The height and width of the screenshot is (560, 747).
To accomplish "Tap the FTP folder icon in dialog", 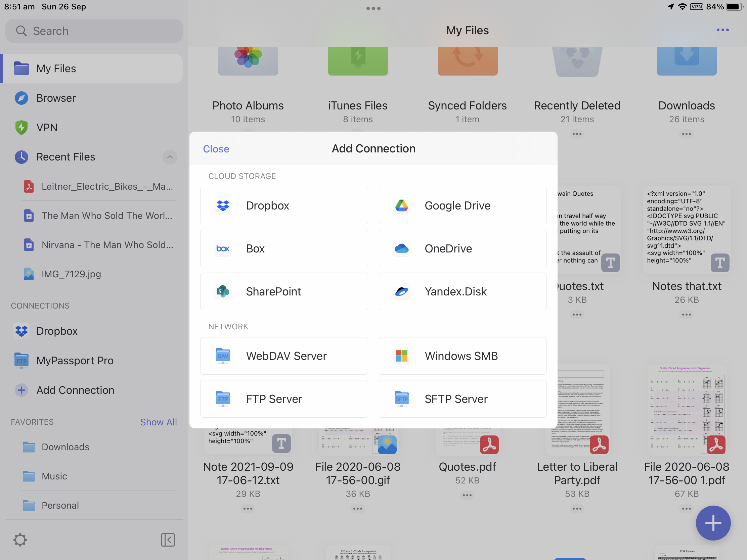I will coord(223,399).
